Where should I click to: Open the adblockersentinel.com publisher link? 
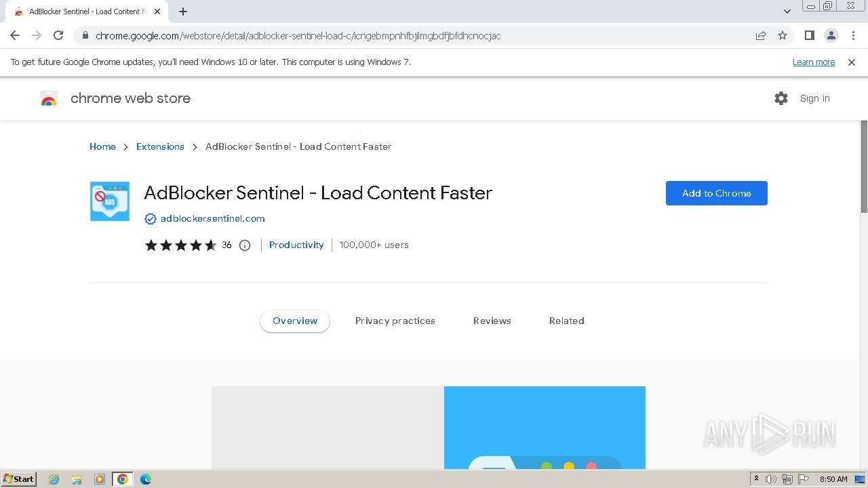coord(212,218)
